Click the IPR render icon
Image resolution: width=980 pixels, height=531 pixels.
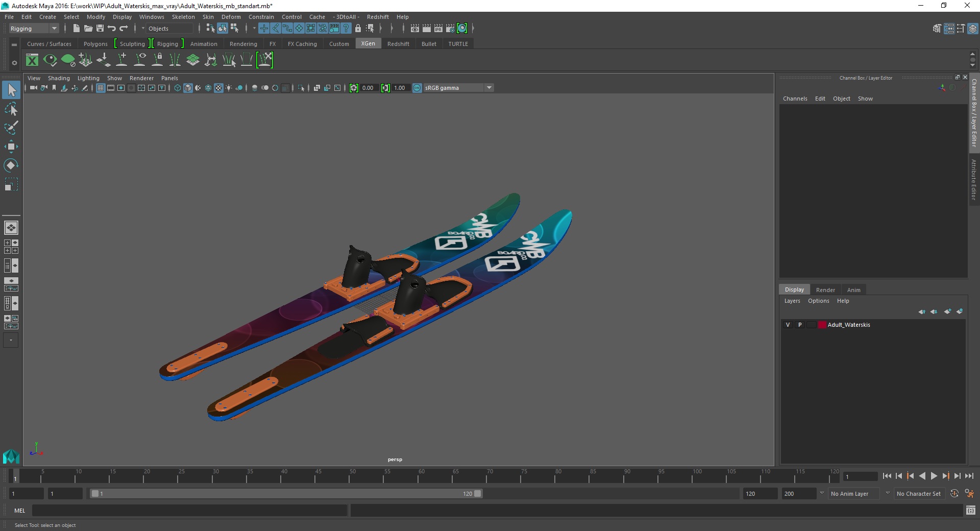438,29
